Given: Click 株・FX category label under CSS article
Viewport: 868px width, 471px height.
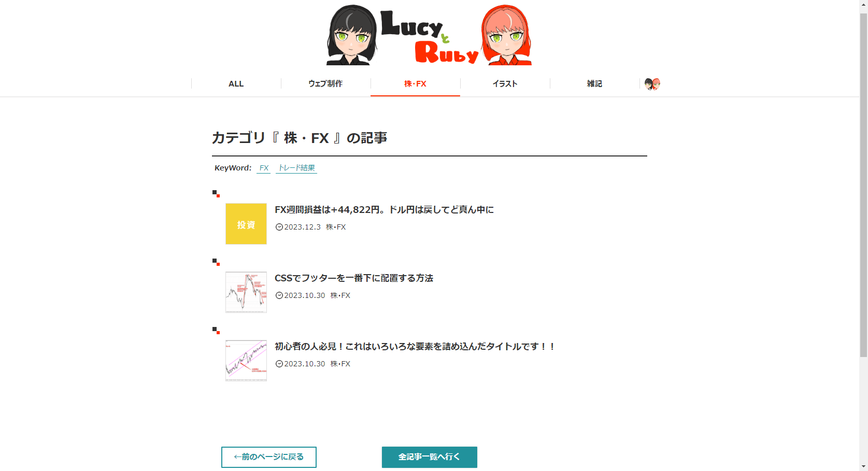Looking at the screenshot, I should pyautogui.click(x=340, y=295).
